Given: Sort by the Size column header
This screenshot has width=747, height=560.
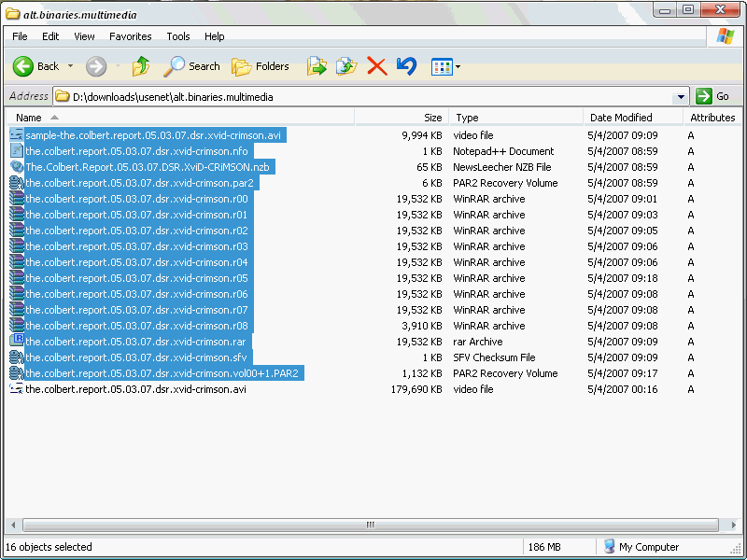Looking at the screenshot, I should click(402, 118).
